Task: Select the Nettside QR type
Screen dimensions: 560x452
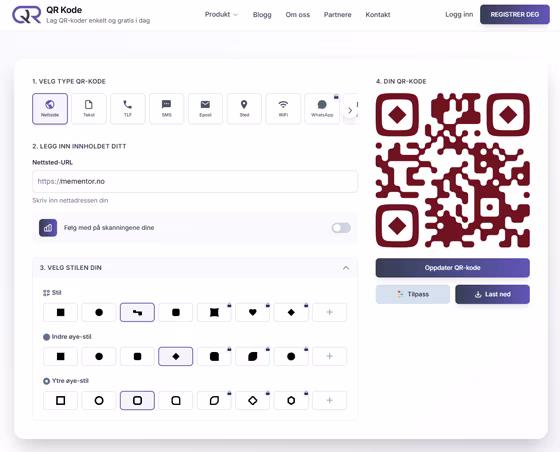Action: [x=50, y=109]
